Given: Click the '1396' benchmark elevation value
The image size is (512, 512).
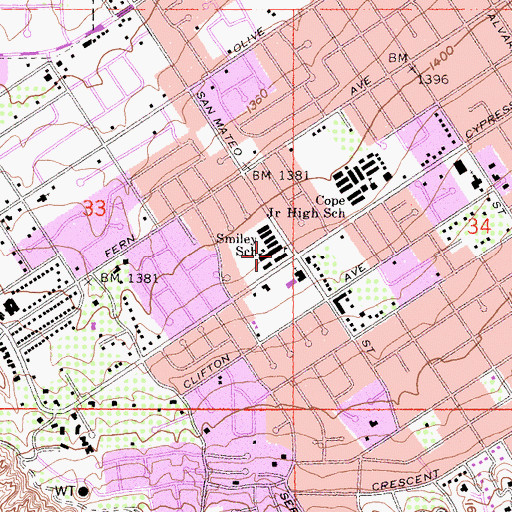Looking at the screenshot, I should (433, 79).
